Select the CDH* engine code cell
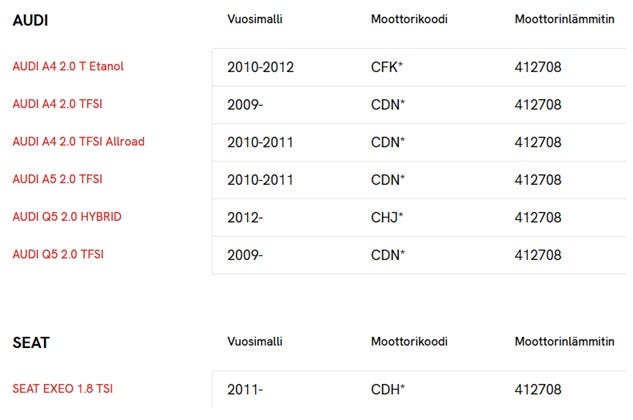The width and height of the screenshot is (633, 420). coord(388,389)
